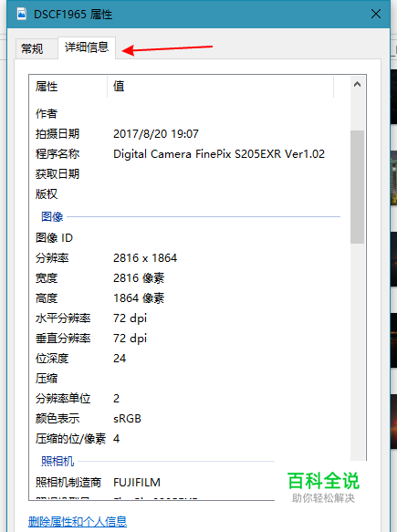Click the value 1864 像素
The height and width of the screenshot is (532, 397).
(x=139, y=298)
